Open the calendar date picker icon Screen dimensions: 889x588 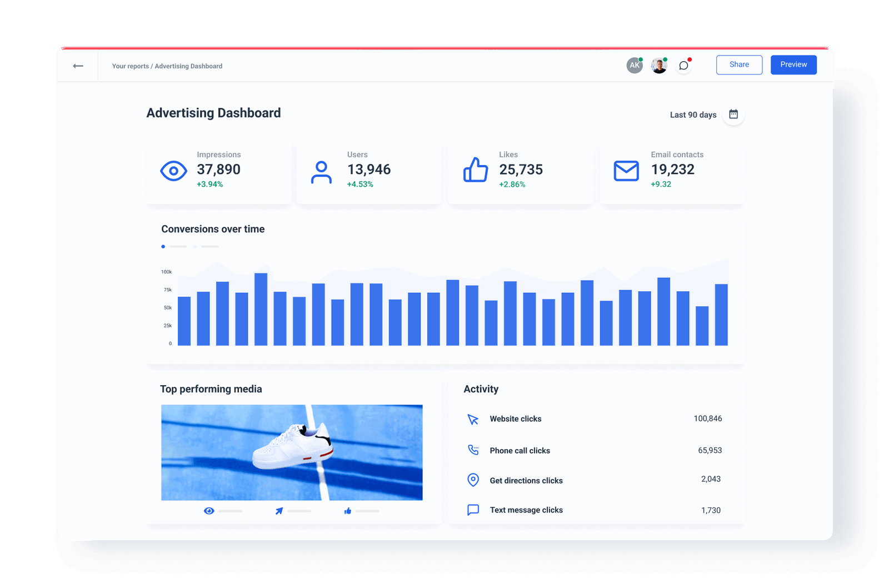coord(733,114)
